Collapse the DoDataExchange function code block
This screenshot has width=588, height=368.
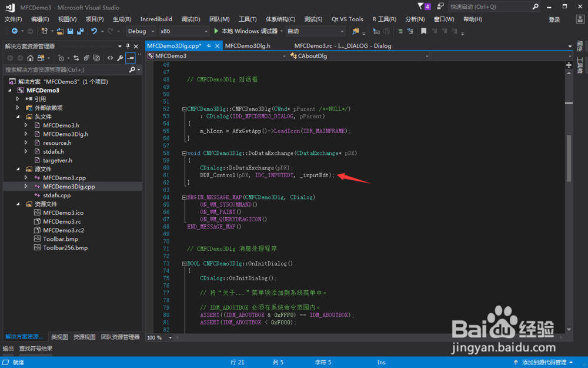point(184,153)
